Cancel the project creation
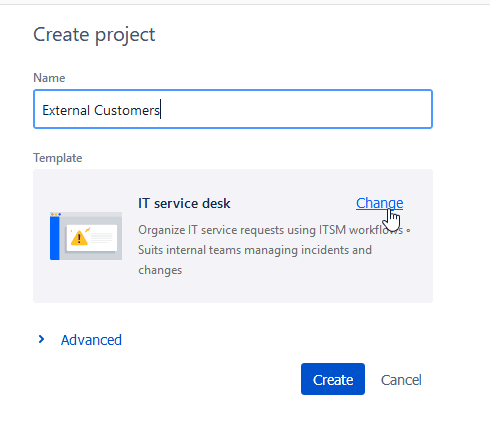The height and width of the screenshot is (436, 490). click(401, 380)
